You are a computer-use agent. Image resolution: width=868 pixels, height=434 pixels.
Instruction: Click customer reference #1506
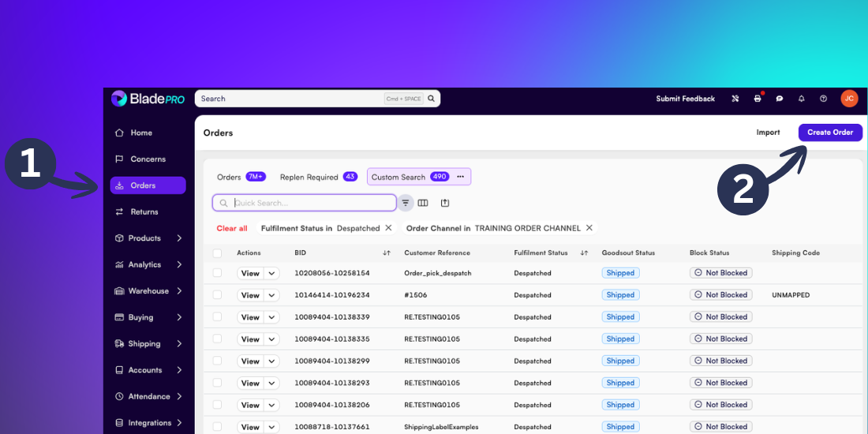416,295
